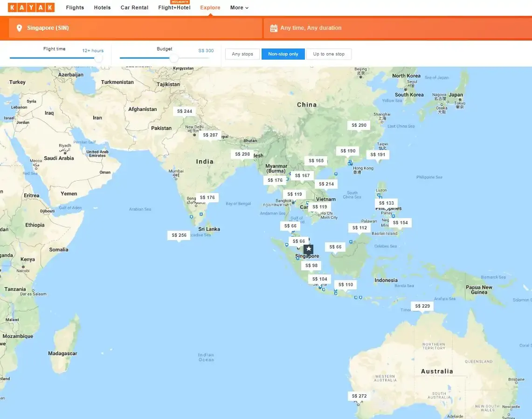Image resolution: width=532 pixels, height=419 pixels.
Task: Select the S$ 133 price tag in Philippines
Action: tap(386, 203)
